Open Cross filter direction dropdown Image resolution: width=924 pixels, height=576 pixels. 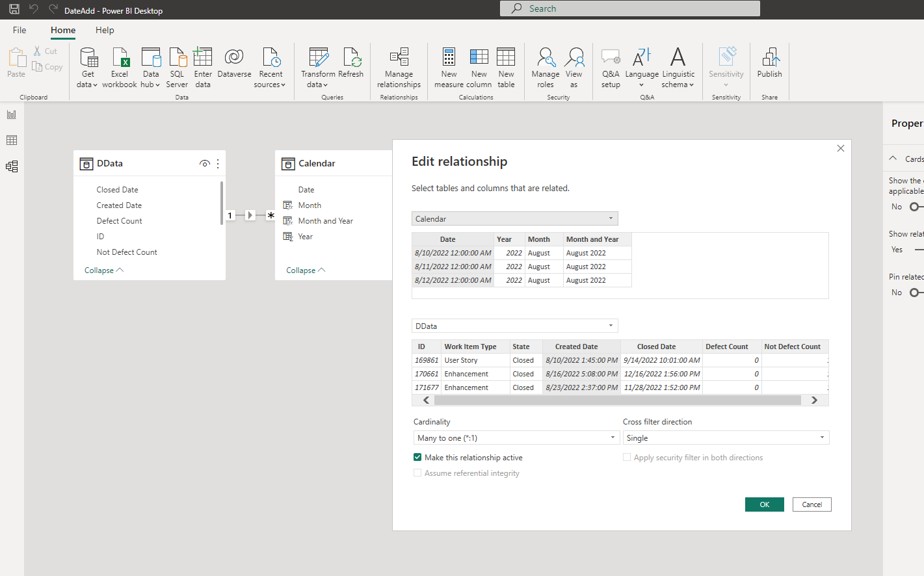726,438
